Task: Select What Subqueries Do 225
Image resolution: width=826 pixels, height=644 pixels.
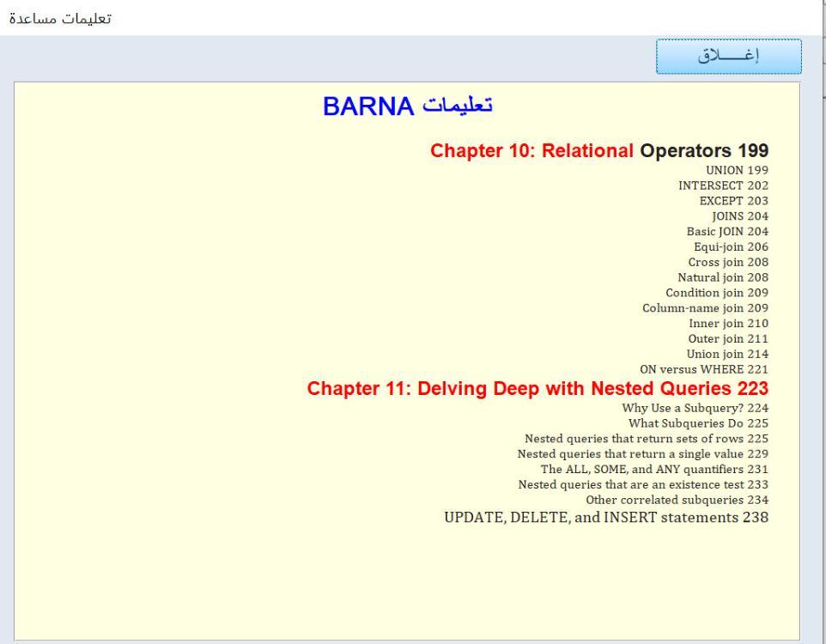Action: point(698,423)
